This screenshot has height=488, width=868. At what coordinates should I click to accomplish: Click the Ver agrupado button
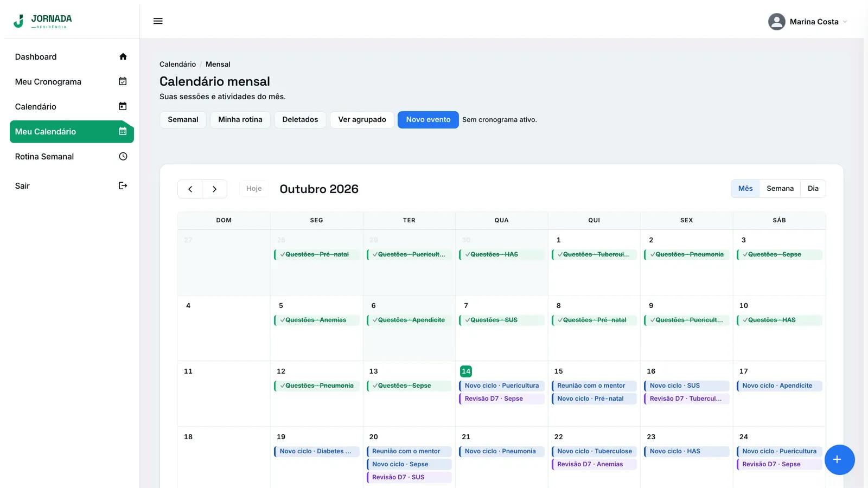[x=362, y=120]
